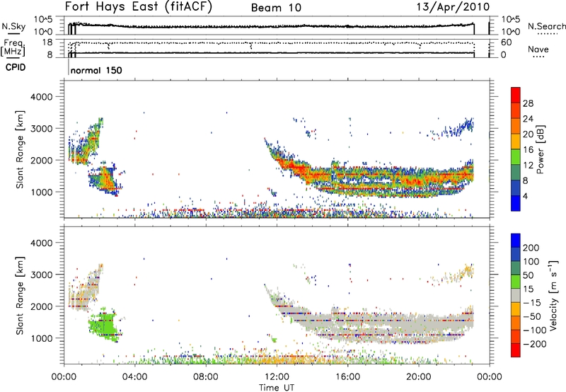Screen dimensions: 566x392
Task: Click the blue bottom of power color bar
Action: point(516,204)
